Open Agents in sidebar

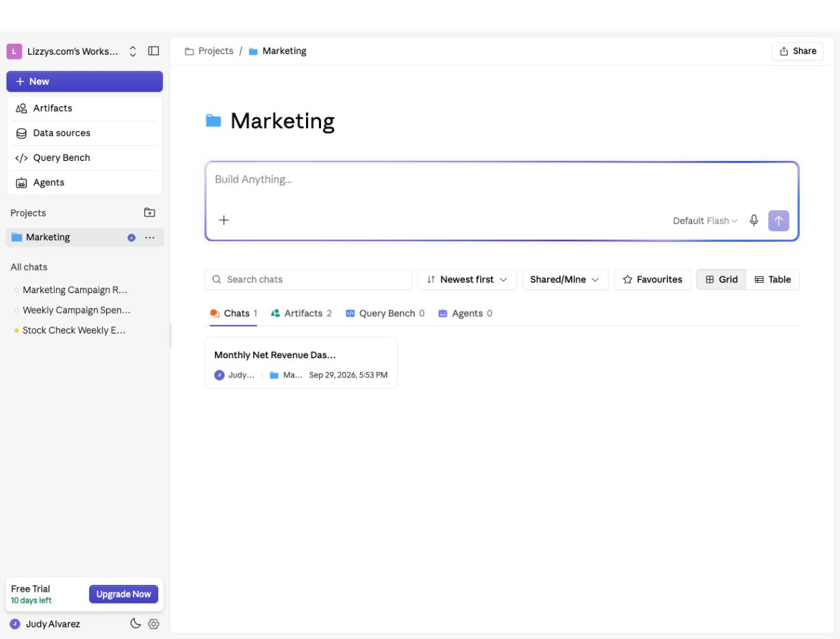pyautogui.click(x=85, y=182)
